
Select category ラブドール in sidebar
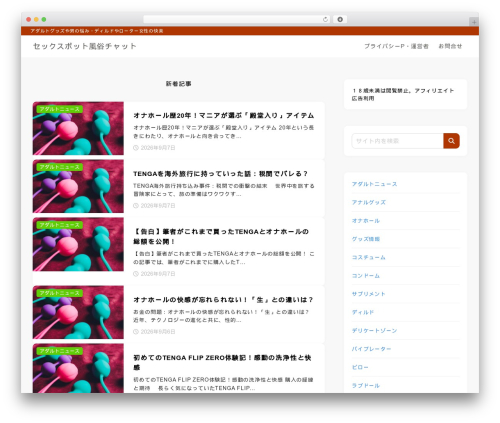[x=366, y=386]
